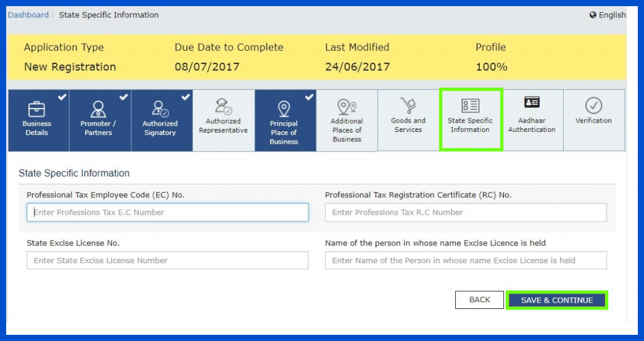Click the 'Due Date to Complete' label
Screen dimensions: 644x341
(229, 47)
